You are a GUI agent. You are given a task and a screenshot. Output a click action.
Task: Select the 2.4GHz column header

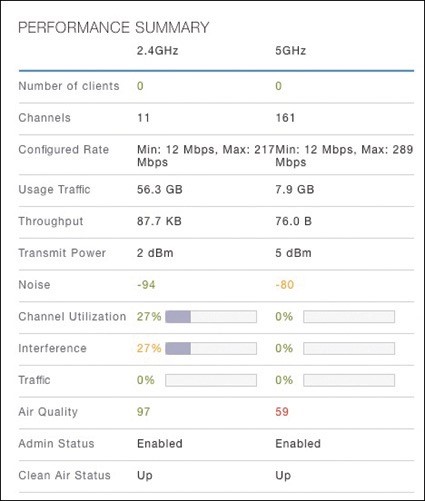pyautogui.click(x=157, y=51)
